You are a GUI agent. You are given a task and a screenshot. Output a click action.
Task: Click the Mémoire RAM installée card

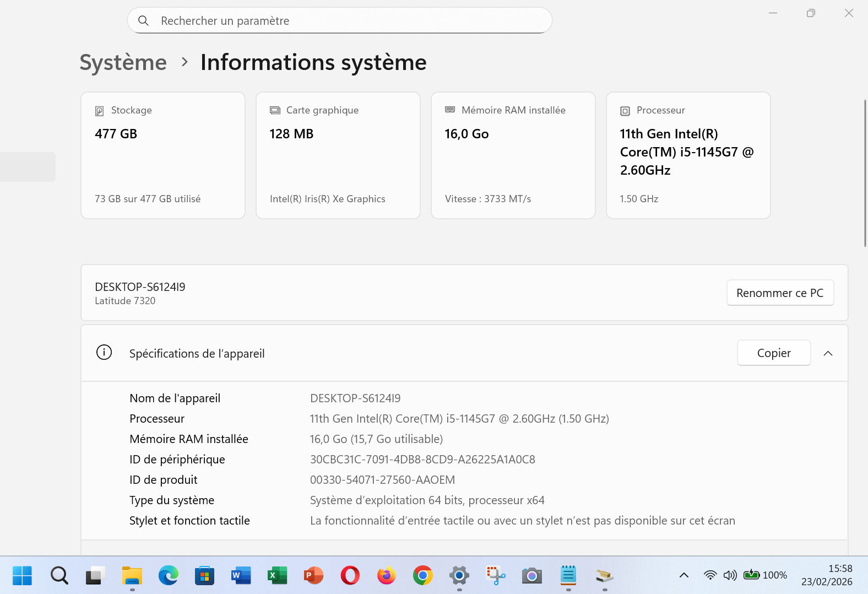point(513,155)
